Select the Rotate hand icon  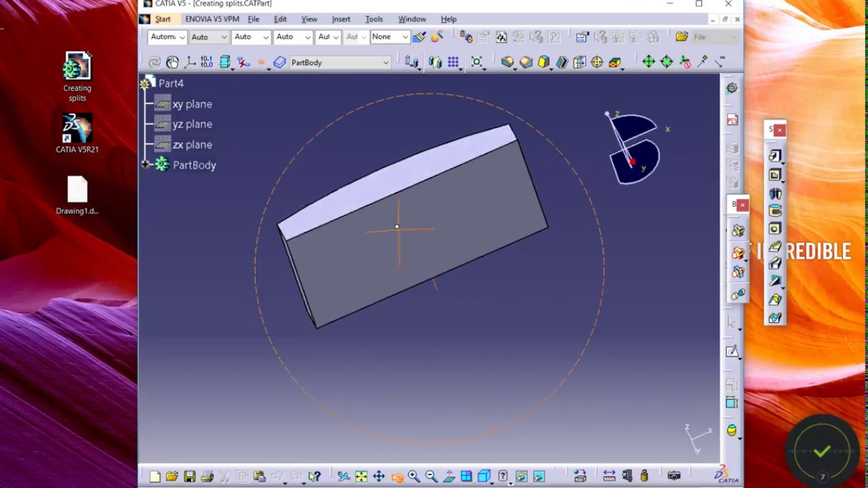[397, 477]
